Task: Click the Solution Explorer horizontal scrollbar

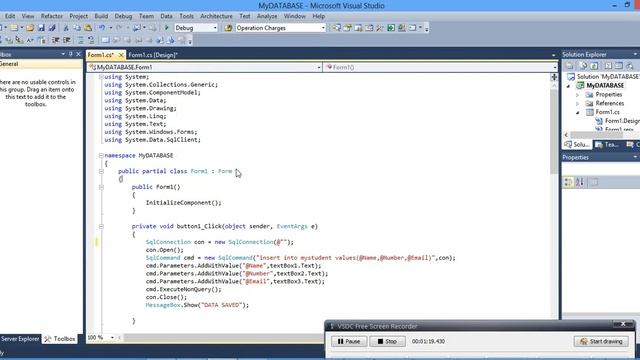Action: (x=597, y=135)
